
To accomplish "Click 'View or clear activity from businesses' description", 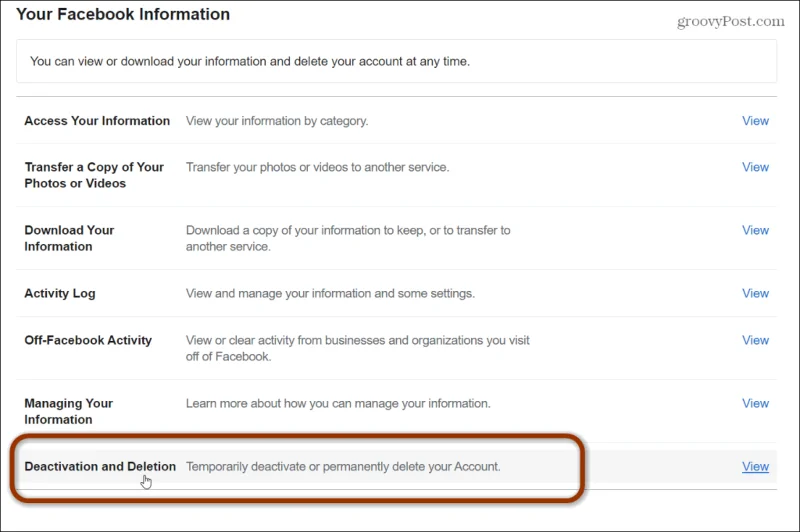I will [x=358, y=348].
